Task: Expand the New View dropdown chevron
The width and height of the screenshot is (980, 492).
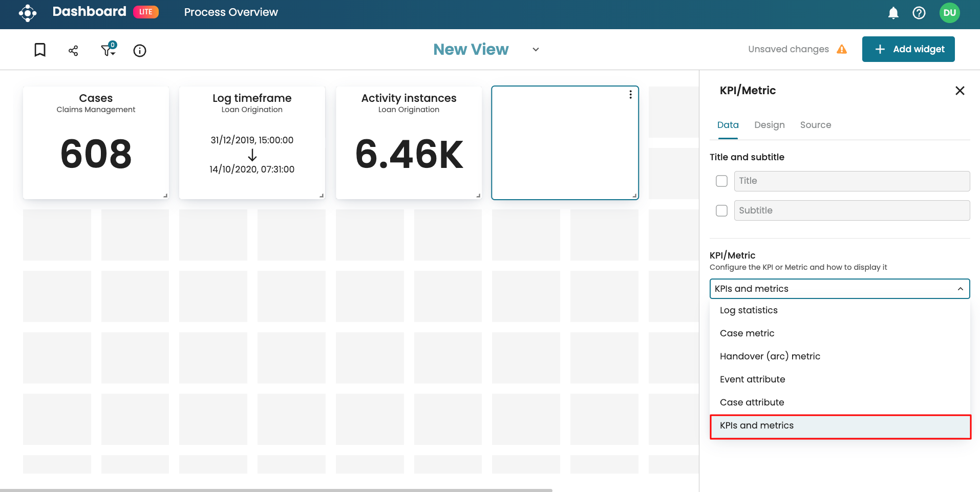Action: [x=536, y=50]
